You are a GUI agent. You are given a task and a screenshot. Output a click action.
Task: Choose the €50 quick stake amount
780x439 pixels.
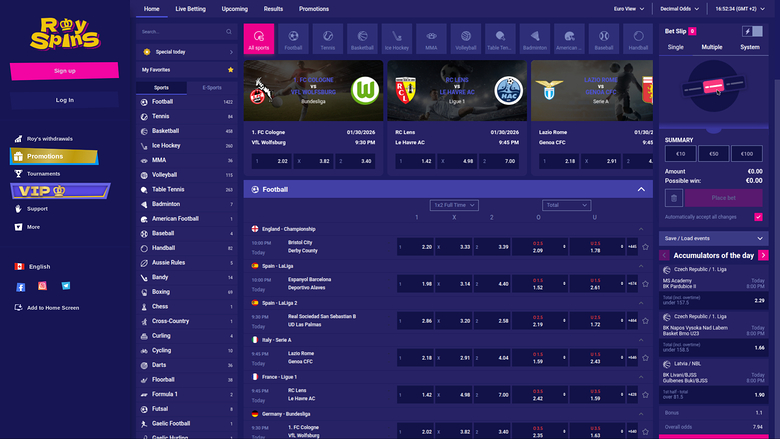[x=713, y=153]
